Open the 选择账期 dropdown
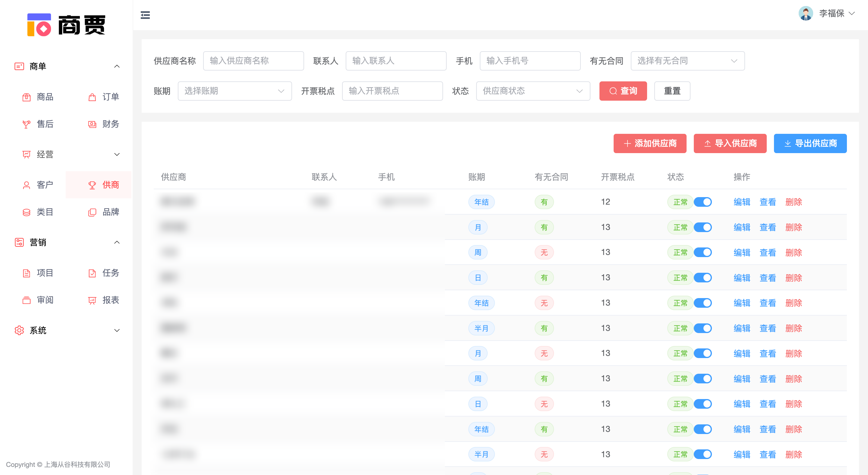This screenshot has height=475, width=868. (234, 91)
